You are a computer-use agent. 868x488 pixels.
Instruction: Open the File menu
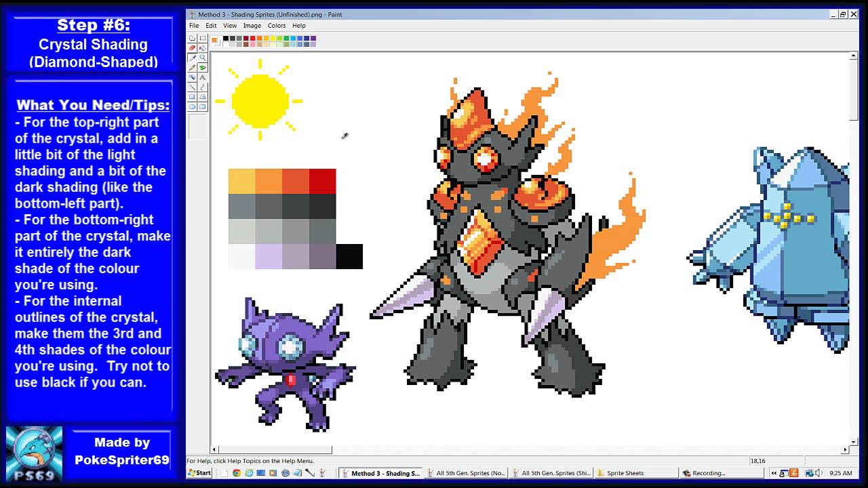click(194, 26)
